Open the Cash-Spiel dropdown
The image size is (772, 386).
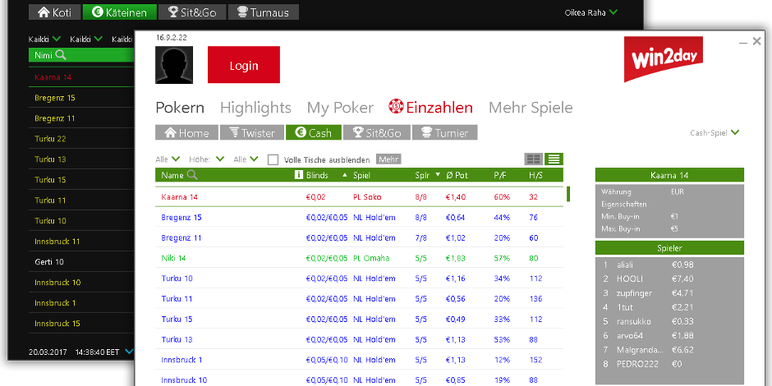[715, 132]
